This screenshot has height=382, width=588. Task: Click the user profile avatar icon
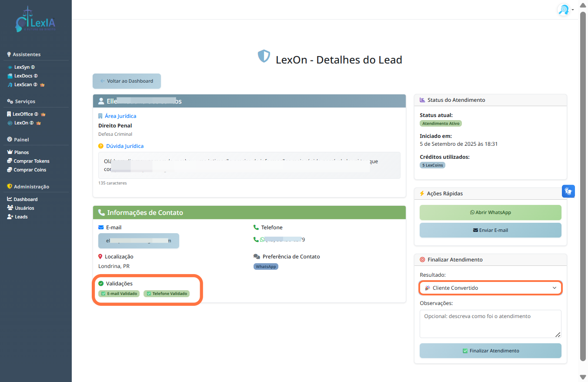click(x=563, y=10)
